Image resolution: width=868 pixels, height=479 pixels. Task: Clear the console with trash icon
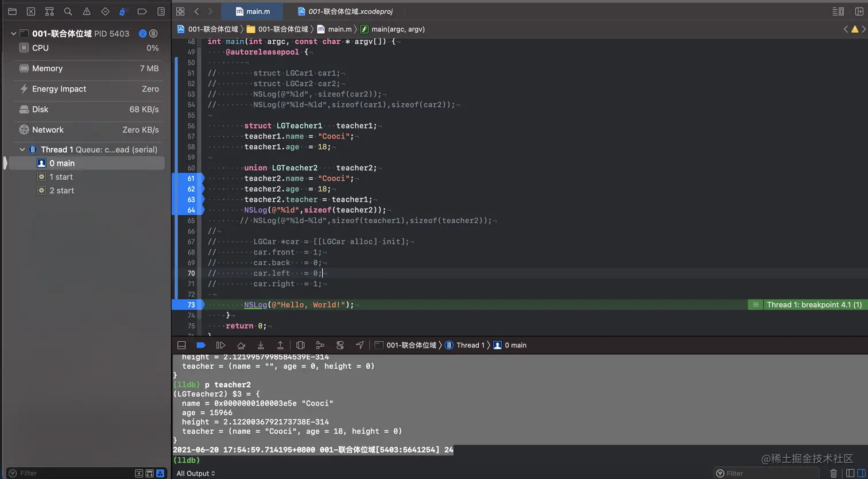coord(834,473)
